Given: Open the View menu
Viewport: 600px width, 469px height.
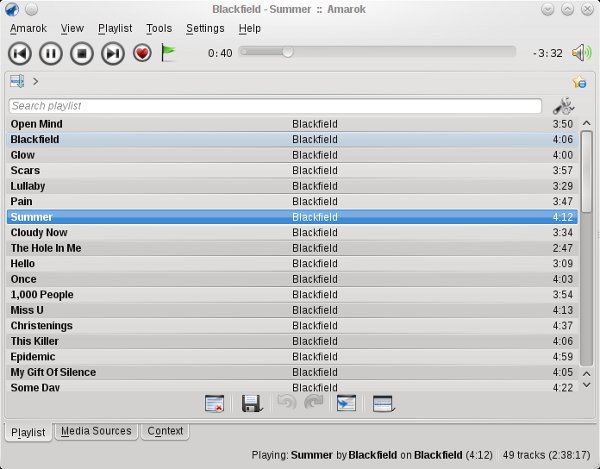Looking at the screenshot, I should (72, 28).
